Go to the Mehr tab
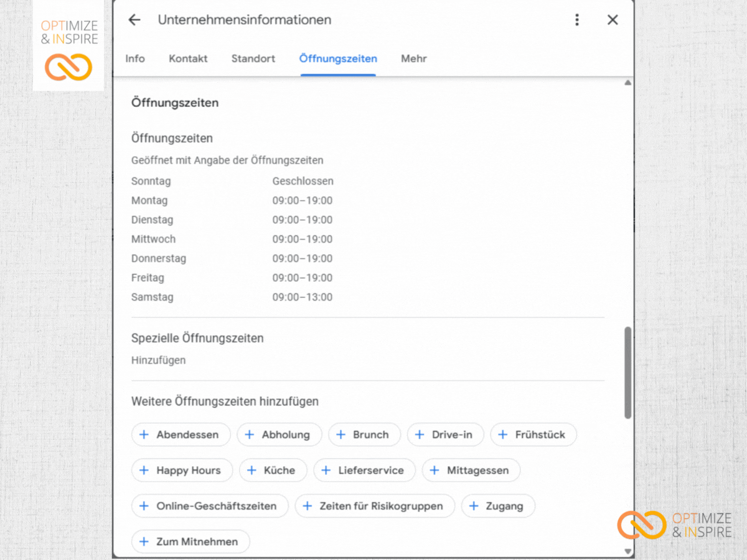 pyautogui.click(x=414, y=58)
